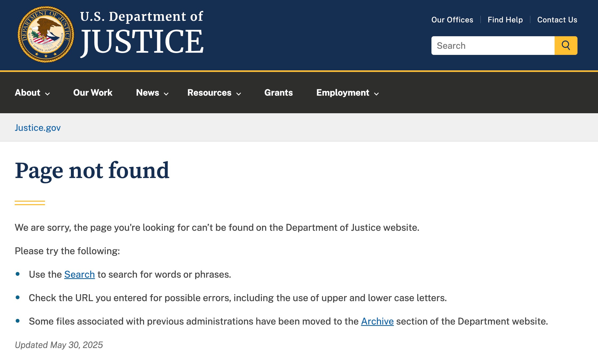Expand the About navigation dropdown
This screenshot has height=364, width=598.
coord(32,93)
